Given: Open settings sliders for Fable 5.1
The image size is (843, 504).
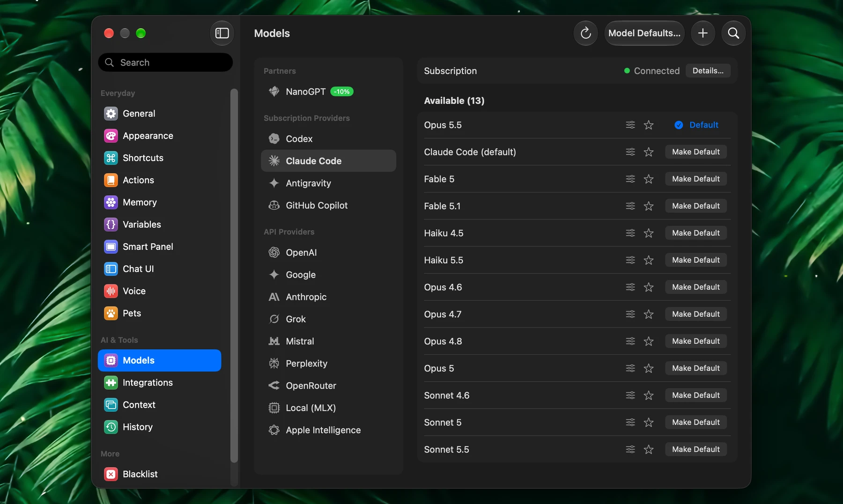Looking at the screenshot, I should coord(630,206).
